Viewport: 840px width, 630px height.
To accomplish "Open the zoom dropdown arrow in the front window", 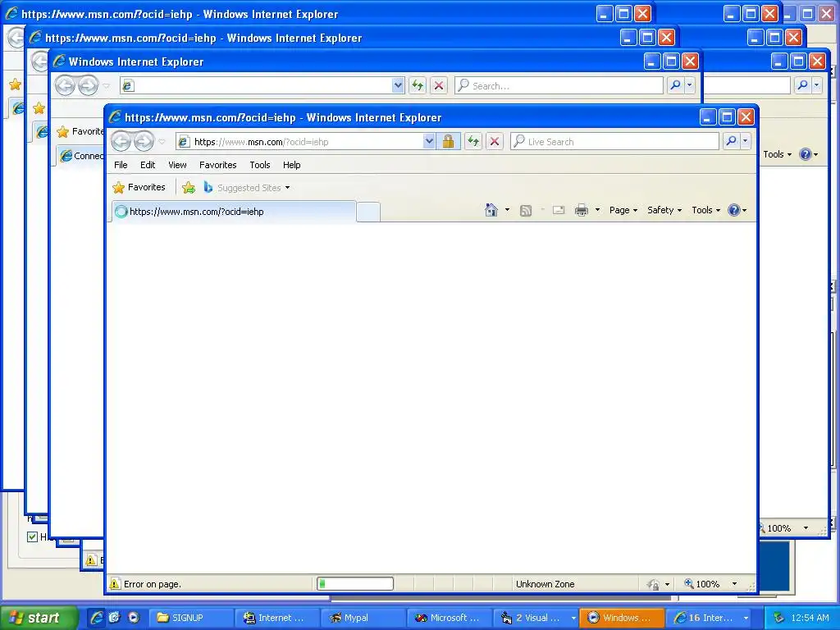I will click(x=734, y=584).
